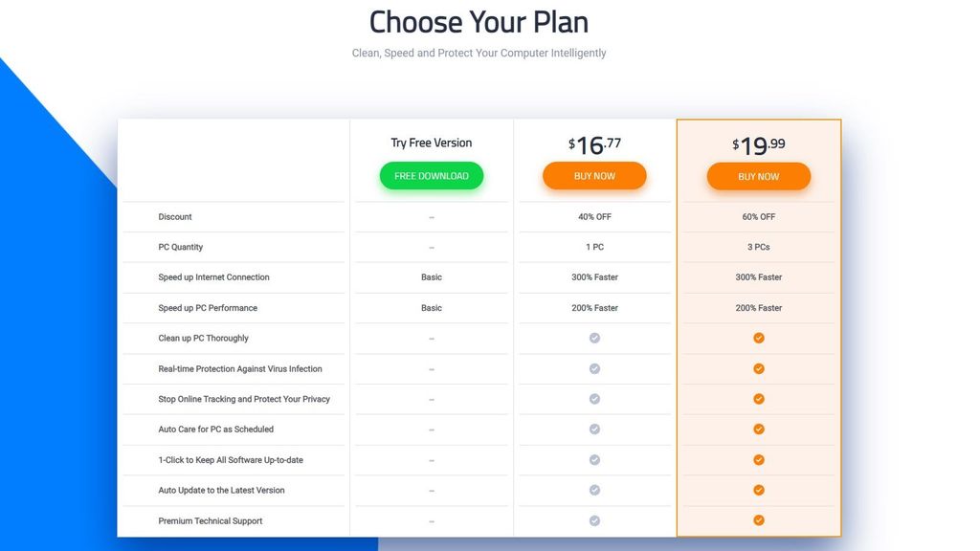Click the Choose Your Plan heading
This screenshot has height=551, width=980.
click(x=478, y=21)
